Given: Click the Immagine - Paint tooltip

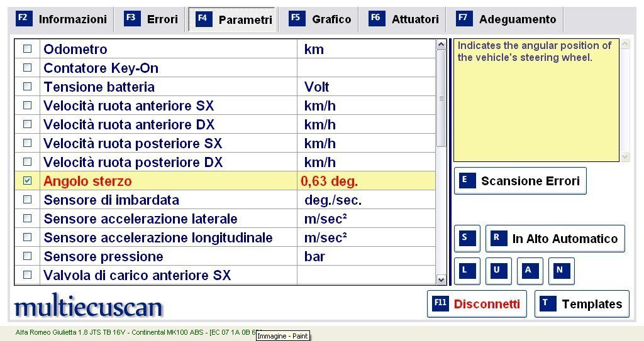Looking at the screenshot, I should click(282, 336).
